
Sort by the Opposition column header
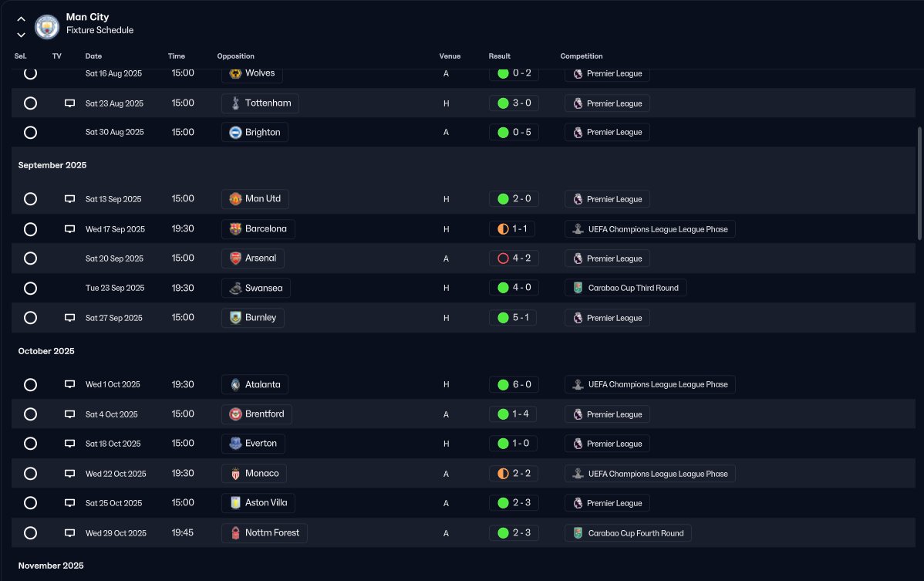pyautogui.click(x=235, y=56)
